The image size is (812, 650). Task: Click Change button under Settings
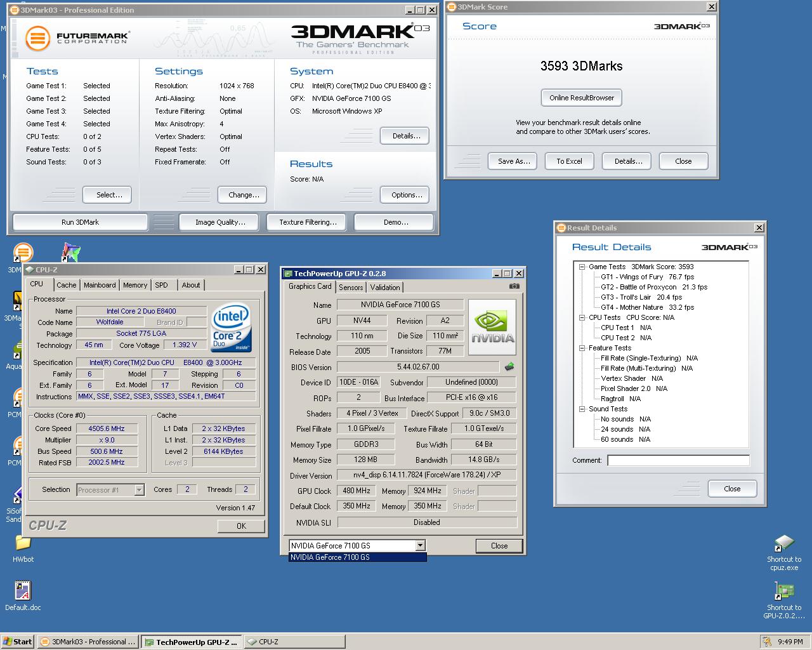244,195
